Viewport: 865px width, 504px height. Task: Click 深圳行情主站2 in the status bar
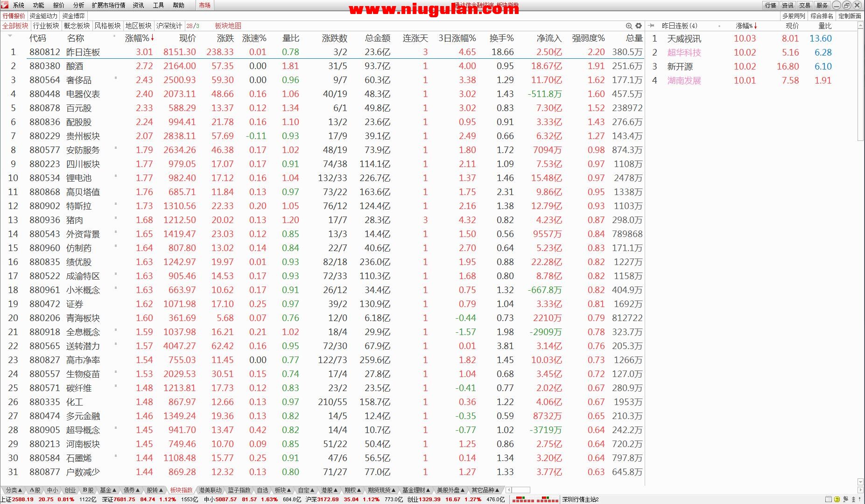(581, 499)
